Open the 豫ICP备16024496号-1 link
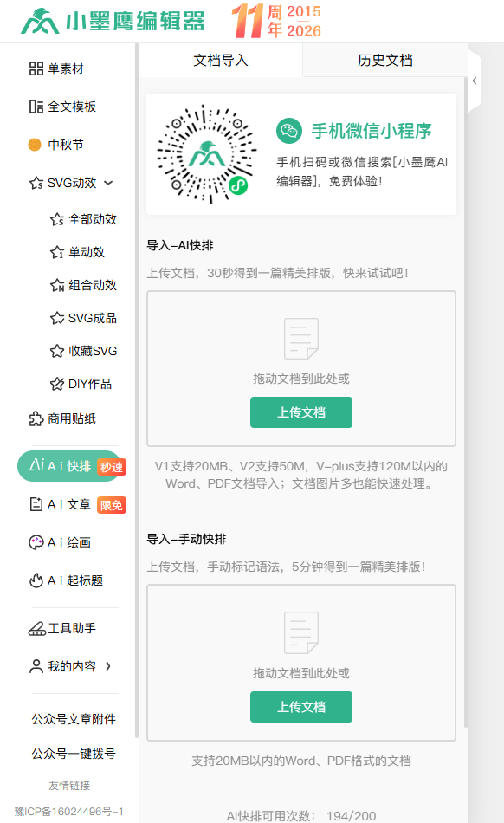504x823 pixels. [68, 812]
